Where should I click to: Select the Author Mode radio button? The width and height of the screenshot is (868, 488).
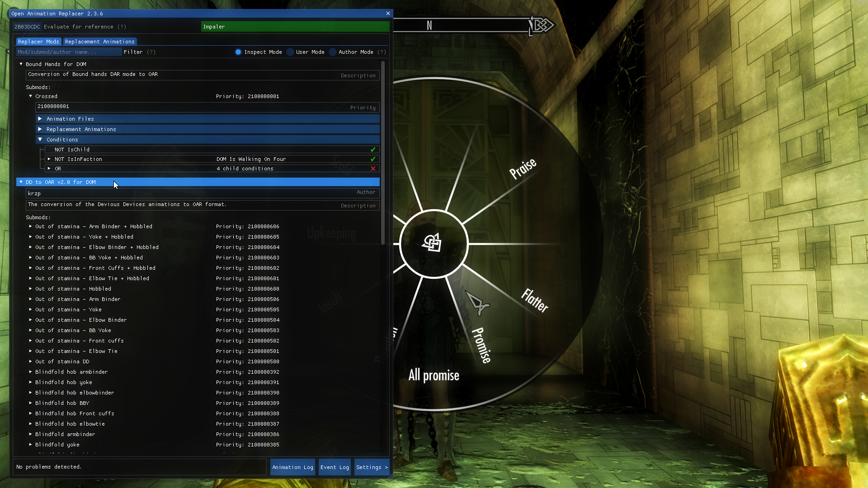pos(333,52)
